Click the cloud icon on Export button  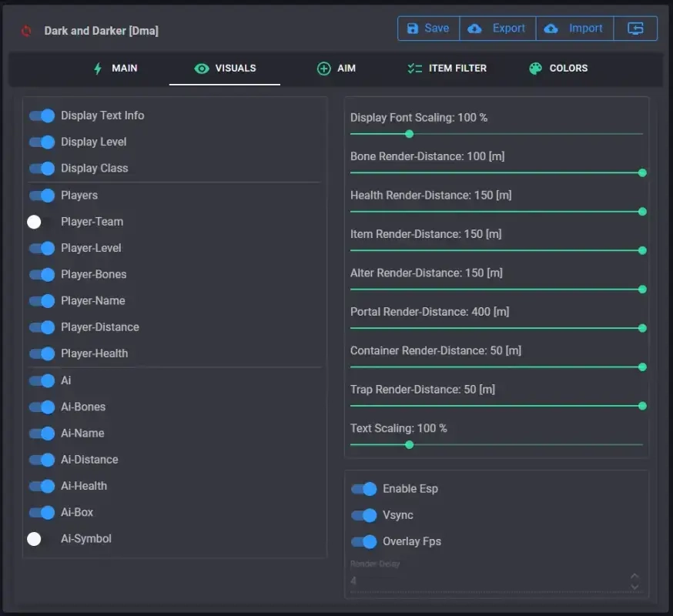[475, 28]
